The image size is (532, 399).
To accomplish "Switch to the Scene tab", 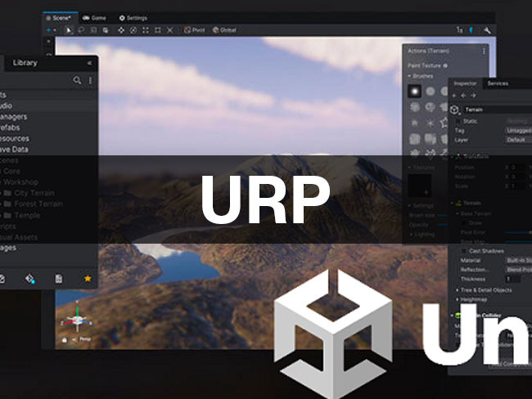I will point(59,18).
